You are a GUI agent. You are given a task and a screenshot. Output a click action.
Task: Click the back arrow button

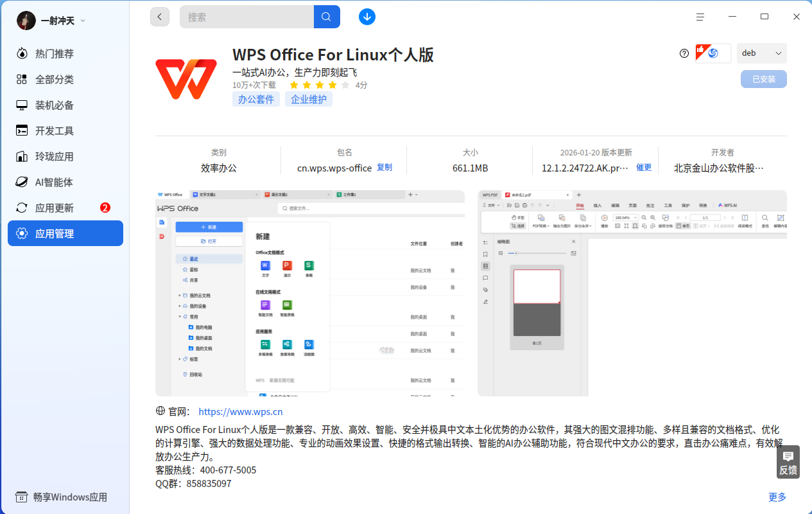(x=160, y=17)
